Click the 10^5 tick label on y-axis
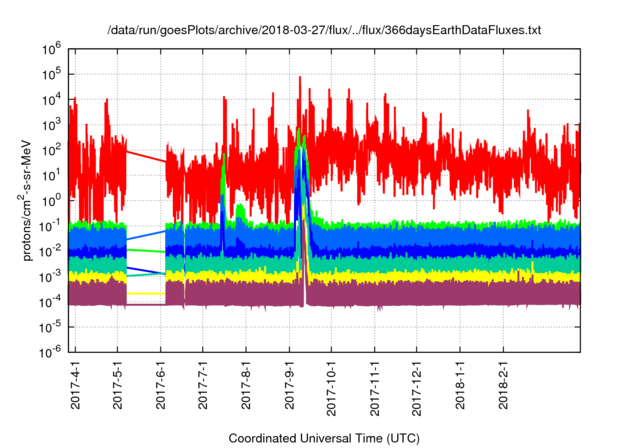640x448 pixels. click(51, 75)
